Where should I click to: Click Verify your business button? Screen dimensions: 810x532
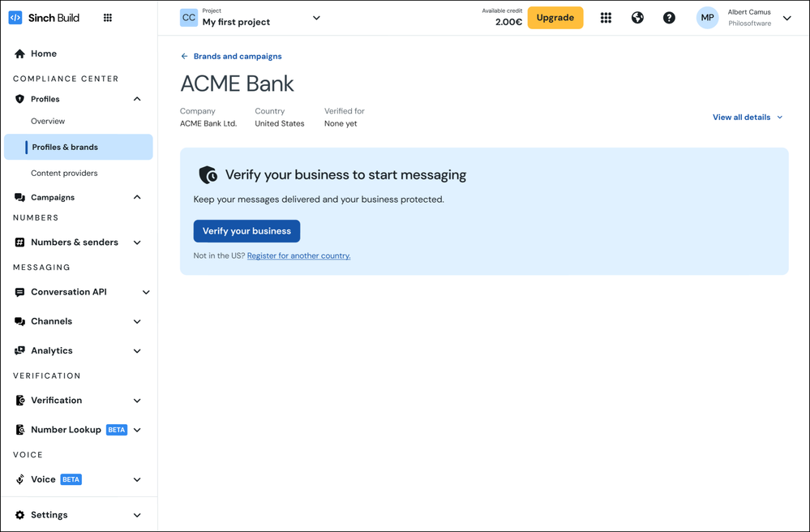(246, 231)
